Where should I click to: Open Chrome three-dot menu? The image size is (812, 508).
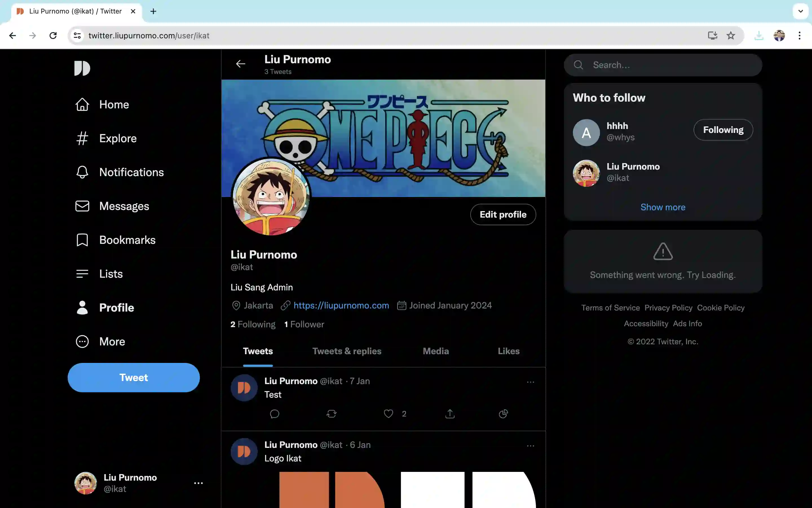(x=800, y=36)
